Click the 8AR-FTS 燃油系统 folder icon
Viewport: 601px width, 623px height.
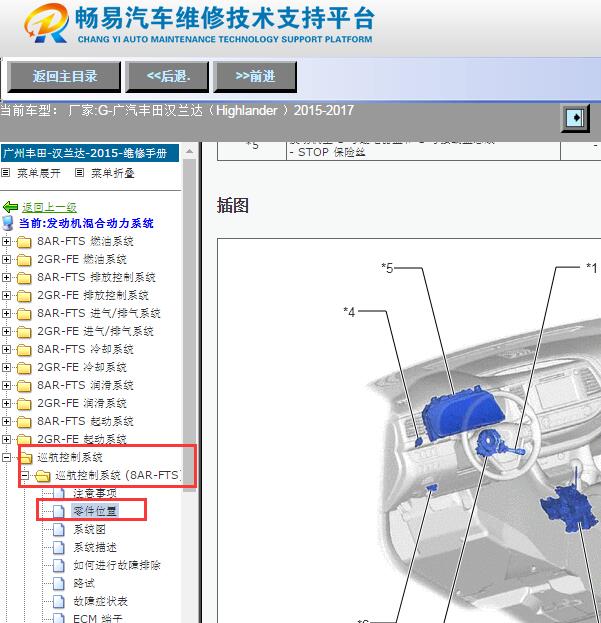[24, 242]
